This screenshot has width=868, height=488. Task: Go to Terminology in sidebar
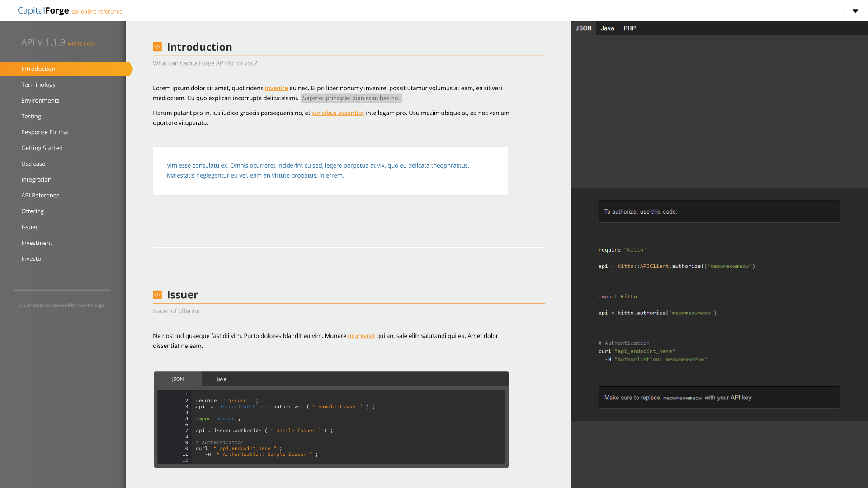[38, 84]
